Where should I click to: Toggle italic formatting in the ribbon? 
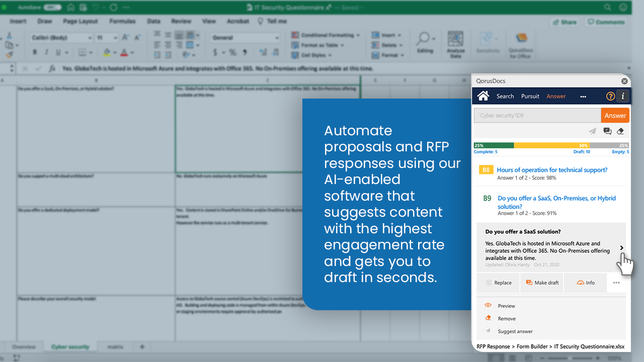coord(45,52)
